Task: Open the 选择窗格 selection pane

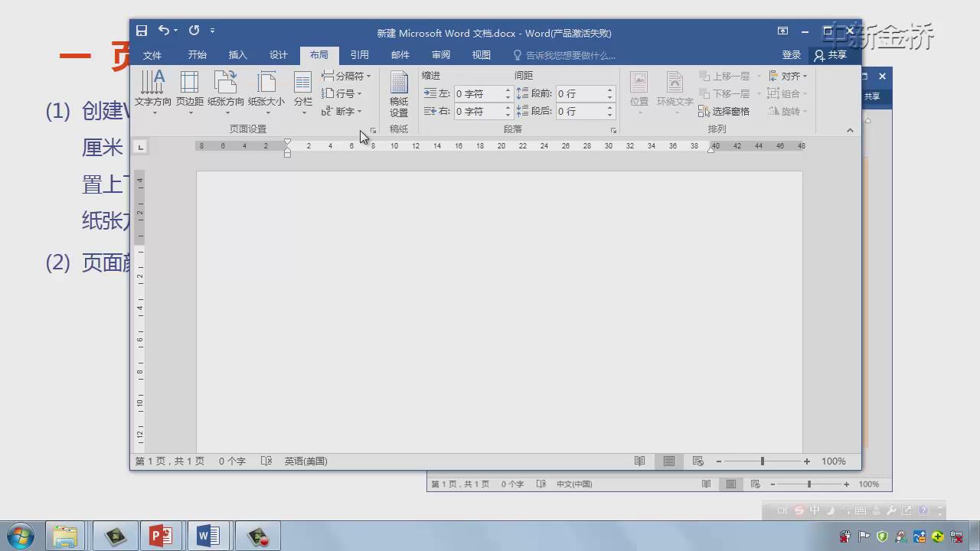Action: tap(724, 111)
